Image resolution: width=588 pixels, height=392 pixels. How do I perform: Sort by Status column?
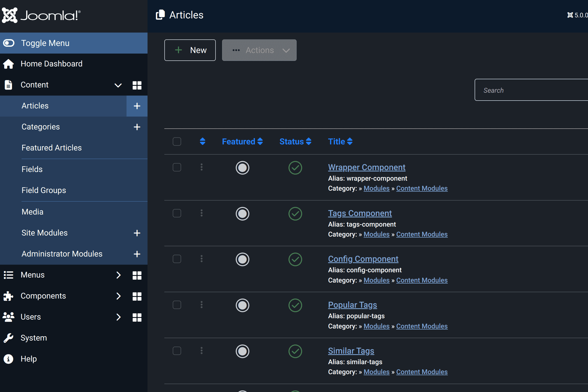click(x=295, y=142)
